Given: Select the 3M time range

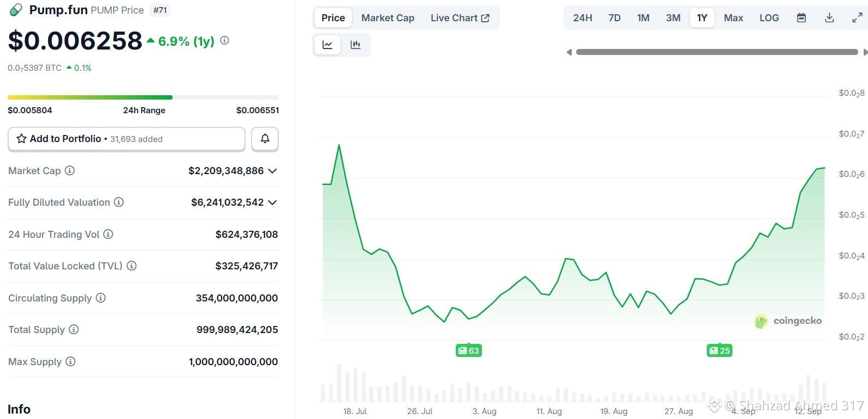Looking at the screenshot, I should [673, 18].
